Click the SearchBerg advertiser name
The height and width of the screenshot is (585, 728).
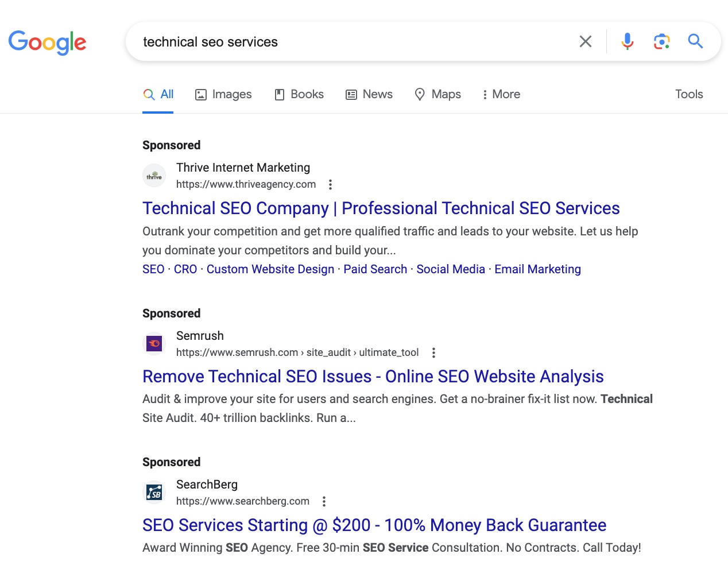(207, 485)
